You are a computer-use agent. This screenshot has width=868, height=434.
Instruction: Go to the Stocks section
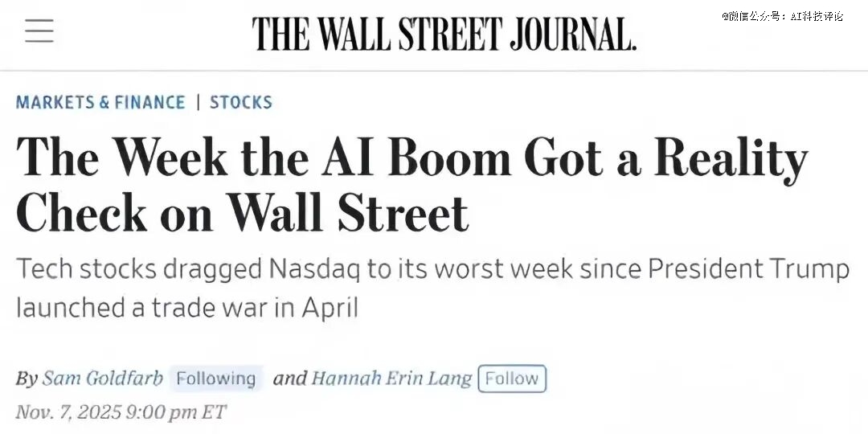click(x=240, y=102)
